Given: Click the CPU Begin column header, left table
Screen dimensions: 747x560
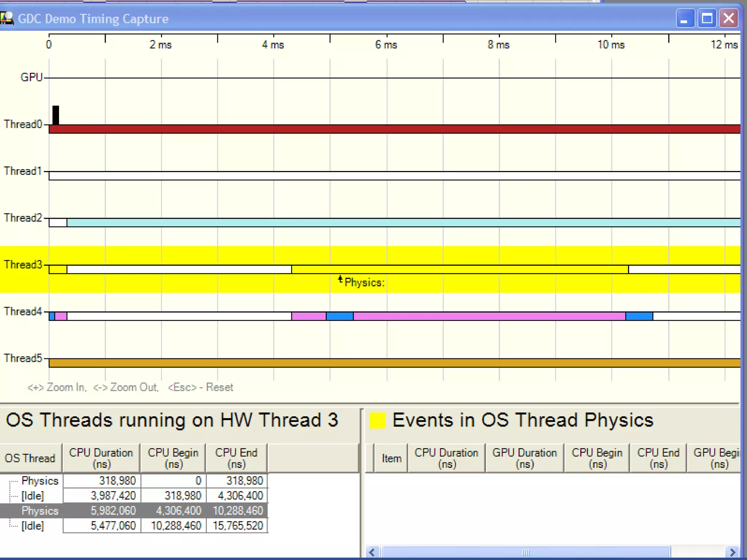Looking at the screenshot, I should click(173, 458).
